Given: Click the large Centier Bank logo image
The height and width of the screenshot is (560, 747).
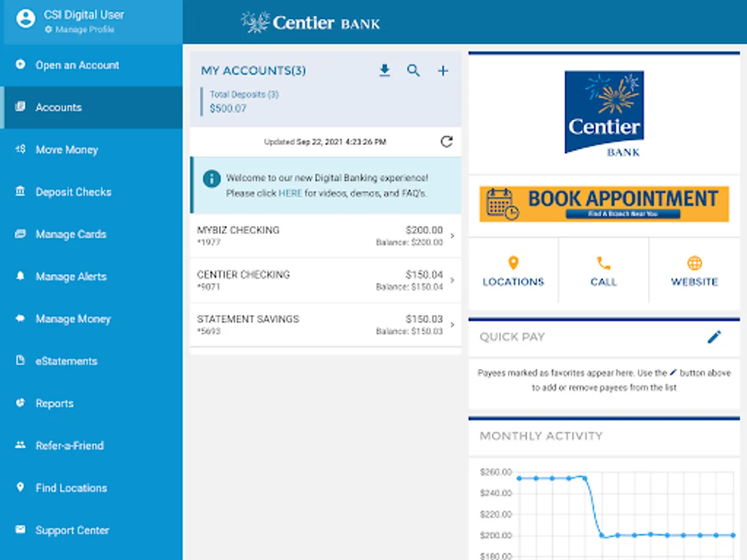Looking at the screenshot, I should 604,113.
